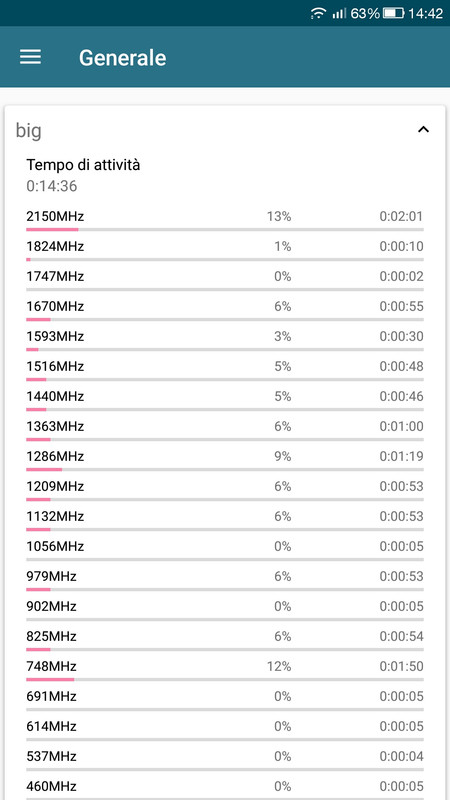Select the 460MHz frequency row

tap(225, 787)
